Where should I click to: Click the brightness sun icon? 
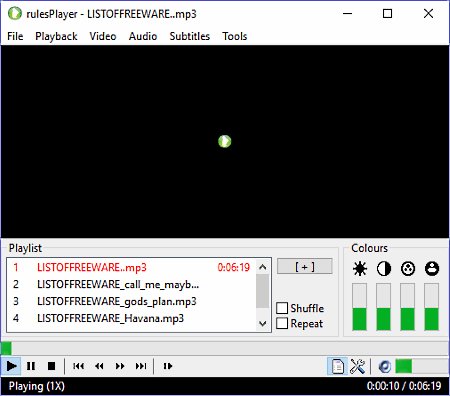[360, 269]
